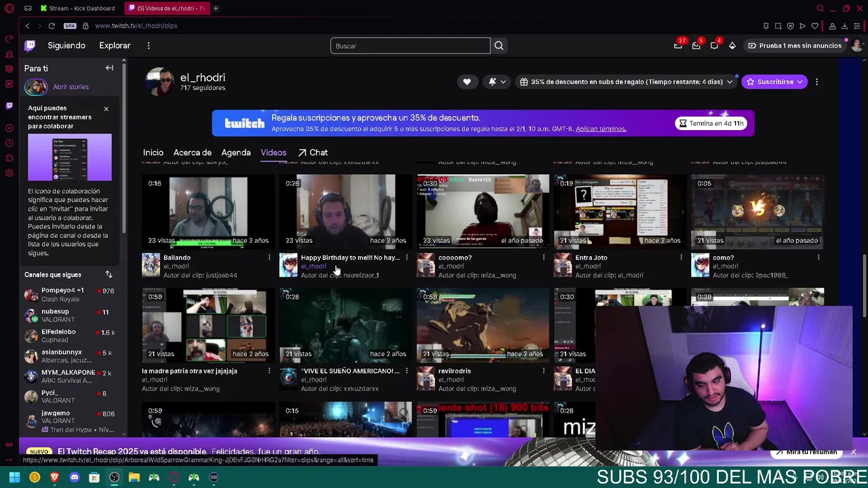
Task: Select the Videos tab
Action: coord(273,152)
